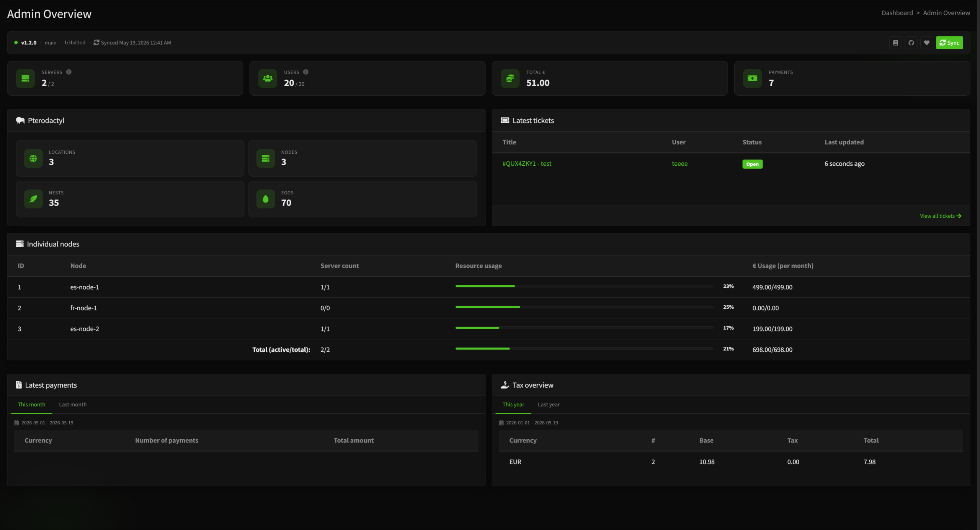The width and height of the screenshot is (980, 530).
Task: Click the 6 seconds ago timestamp
Action: pyautogui.click(x=844, y=164)
